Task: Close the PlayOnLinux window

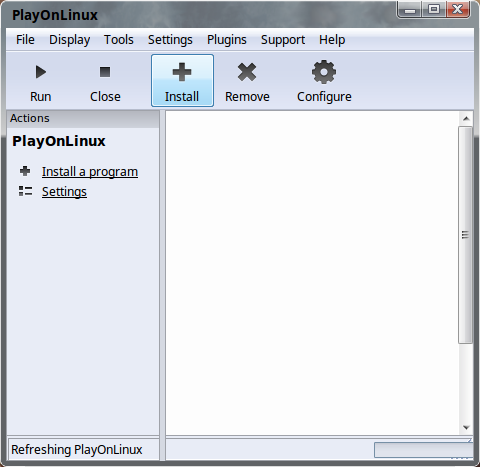Action: pos(458,9)
